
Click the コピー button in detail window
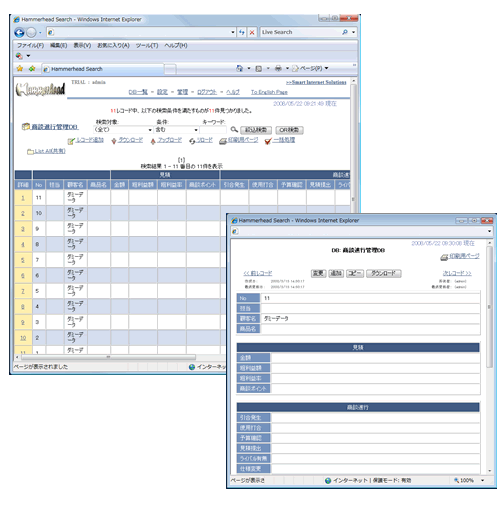pos(355,273)
